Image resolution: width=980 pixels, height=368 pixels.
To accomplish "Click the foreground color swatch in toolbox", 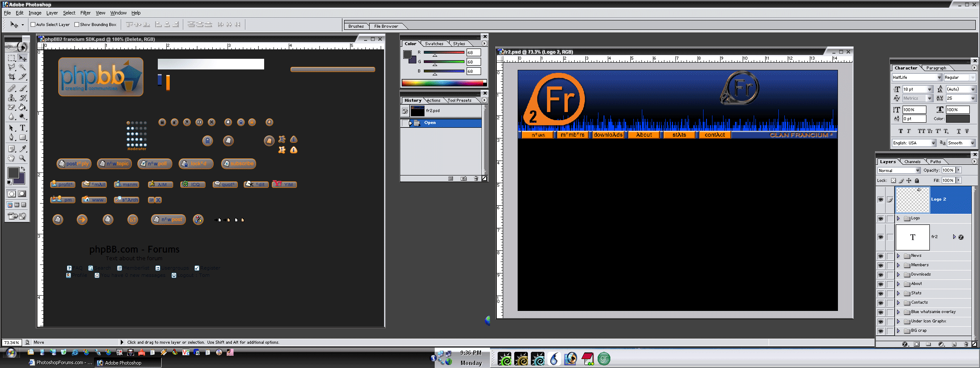I will 13,172.
